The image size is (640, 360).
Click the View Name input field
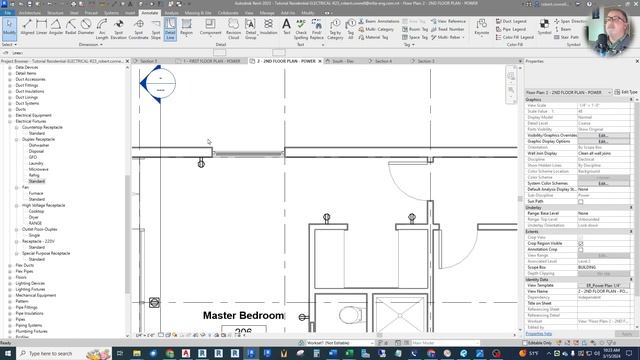603,291
